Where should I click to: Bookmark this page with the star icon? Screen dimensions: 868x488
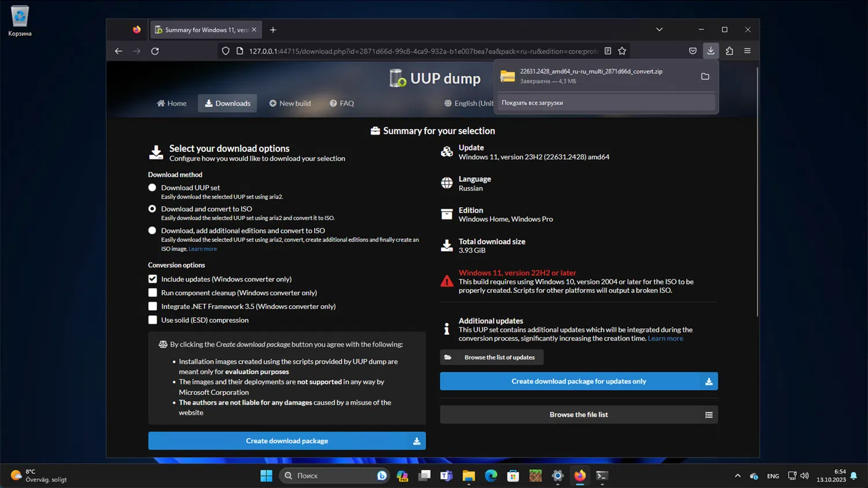(x=622, y=51)
